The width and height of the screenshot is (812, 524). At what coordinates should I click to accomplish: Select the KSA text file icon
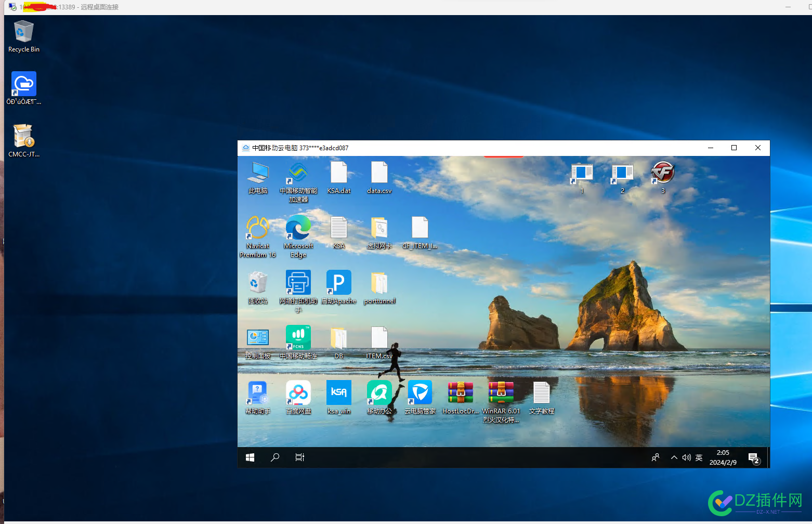click(x=339, y=228)
